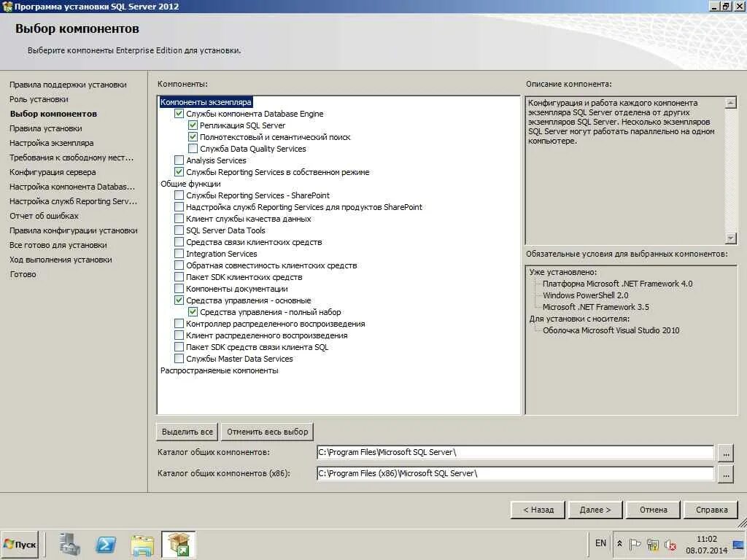Click Microsoft .NET Framework 3.5 entry

(x=596, y=307)
